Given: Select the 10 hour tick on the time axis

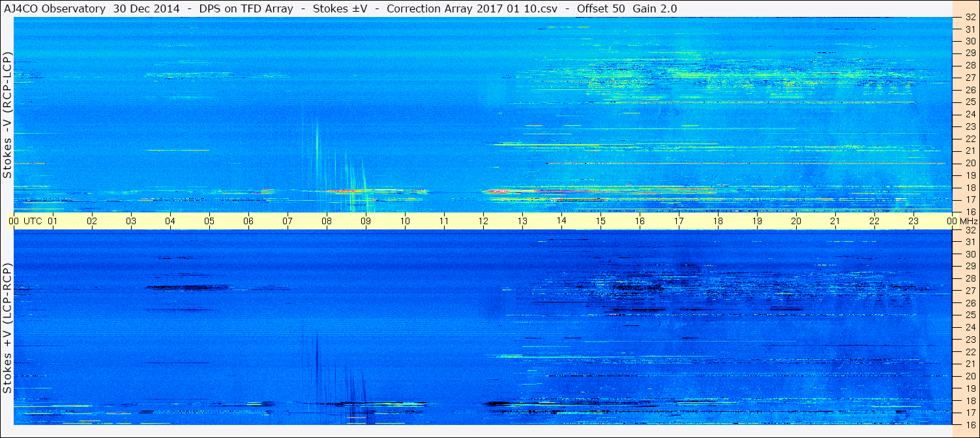Looking at the screenshot, I should (x=405, y=221).
